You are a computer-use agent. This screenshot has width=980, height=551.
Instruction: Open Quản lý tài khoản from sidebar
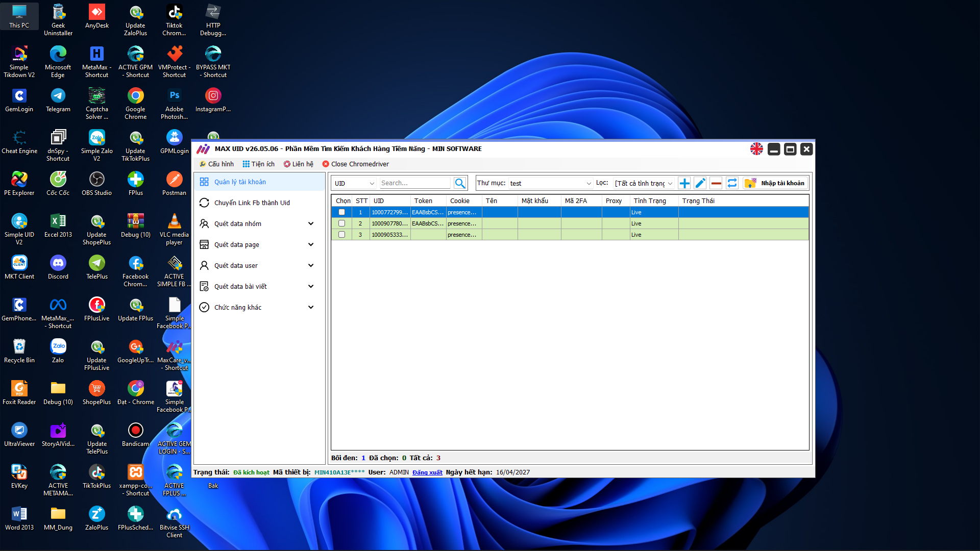pyautogui.click(x=259, y=182)
